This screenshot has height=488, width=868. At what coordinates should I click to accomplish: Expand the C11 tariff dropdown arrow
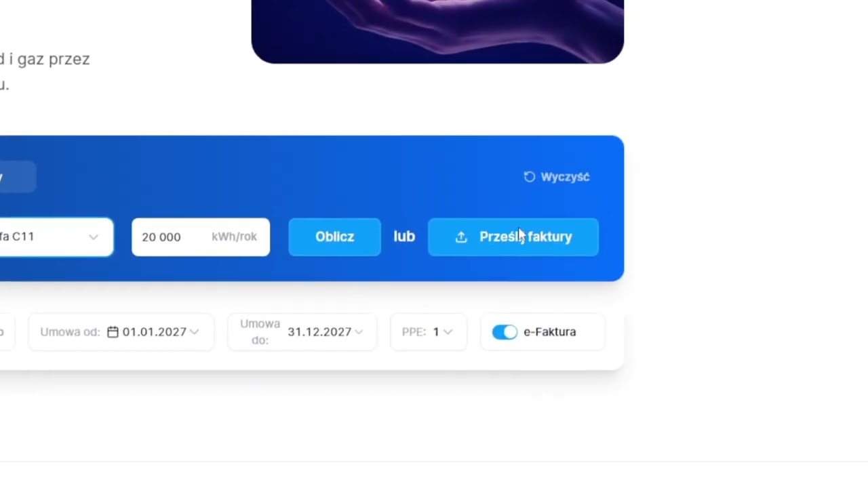pyautogui.click(x=94, y=237)
